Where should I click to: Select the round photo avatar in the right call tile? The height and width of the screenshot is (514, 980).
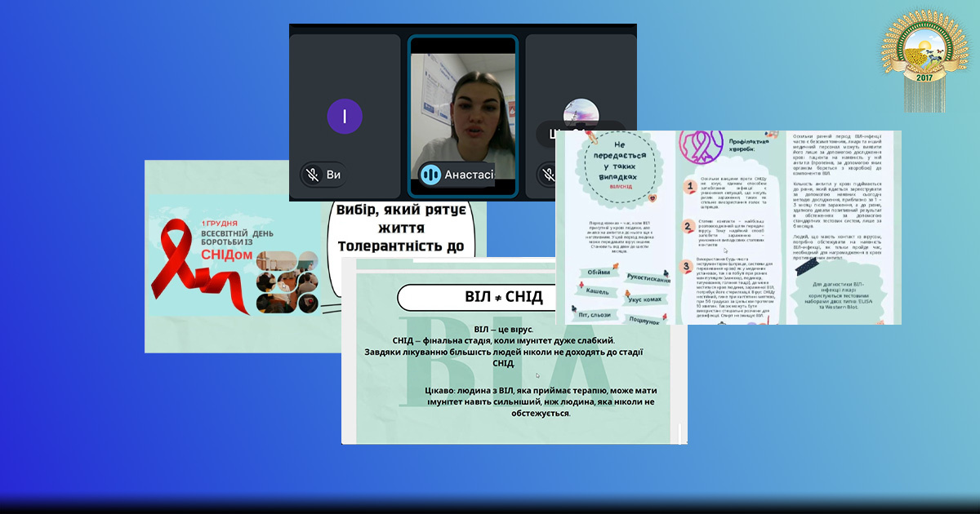click(x=581, y=114)
